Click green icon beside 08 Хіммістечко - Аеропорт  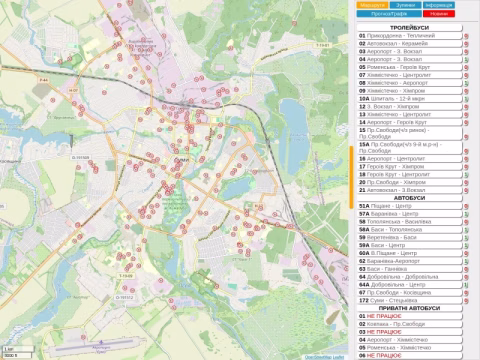[x=466, y=83]
